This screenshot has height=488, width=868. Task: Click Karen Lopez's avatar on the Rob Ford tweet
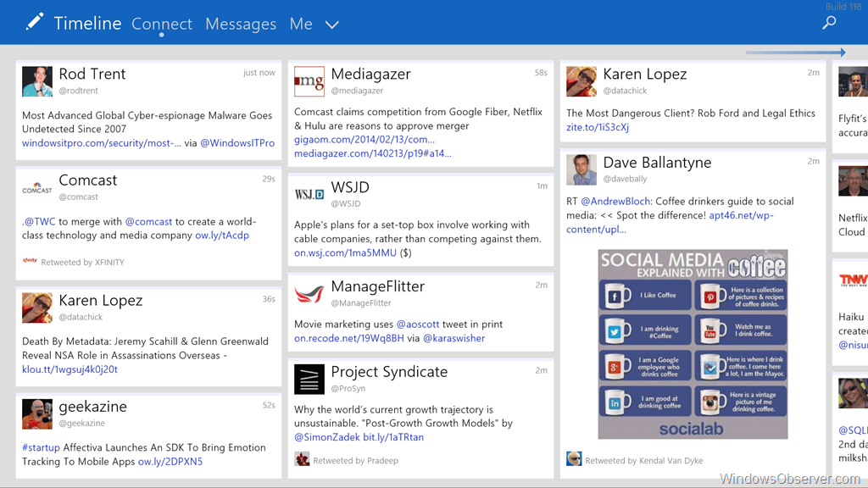pos(581,81)
